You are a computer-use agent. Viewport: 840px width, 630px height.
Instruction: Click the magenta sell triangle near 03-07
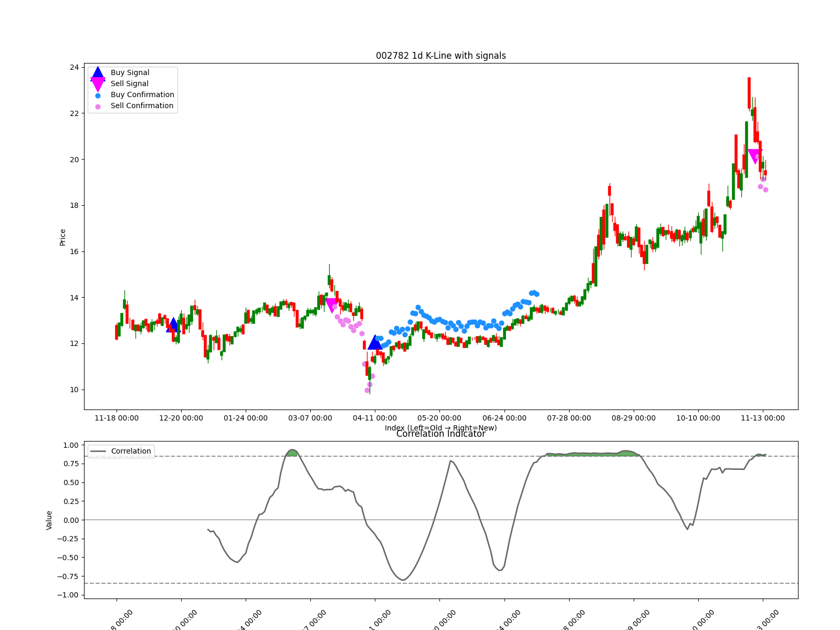332,304
